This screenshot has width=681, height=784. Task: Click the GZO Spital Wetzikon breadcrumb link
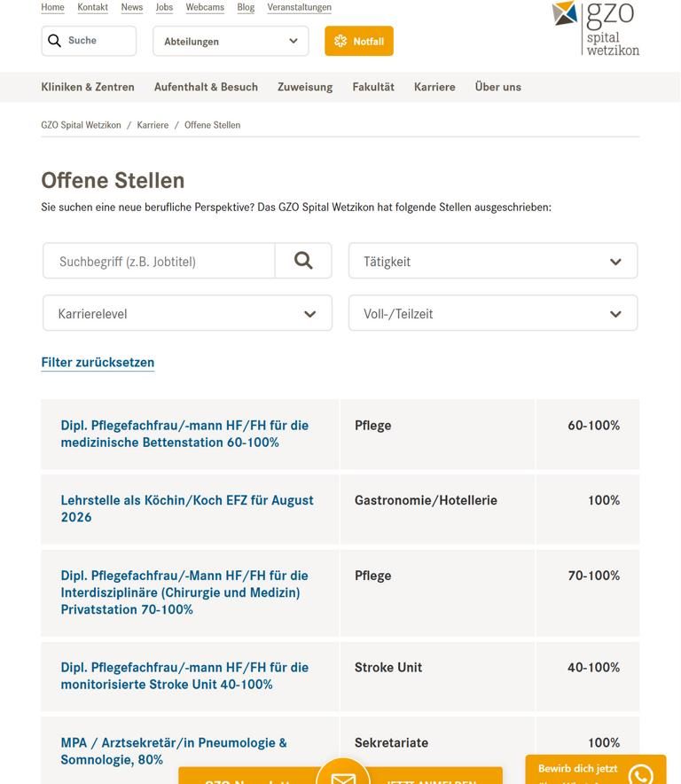pos(81,125)
